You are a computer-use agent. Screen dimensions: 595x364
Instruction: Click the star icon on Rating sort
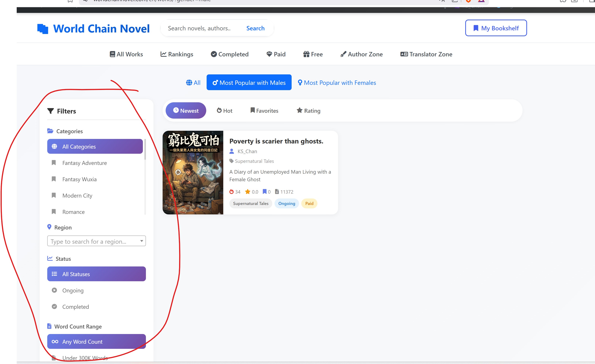click(299, 110)
